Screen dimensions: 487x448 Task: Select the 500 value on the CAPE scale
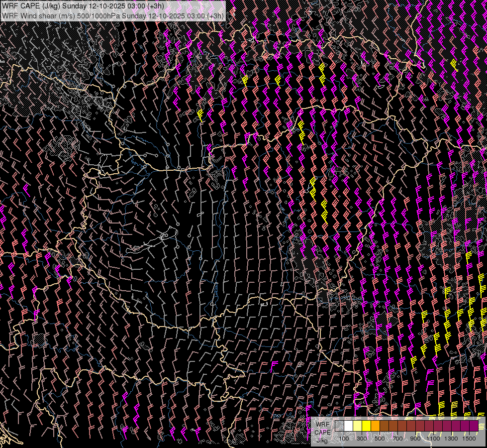coord(380,439)
